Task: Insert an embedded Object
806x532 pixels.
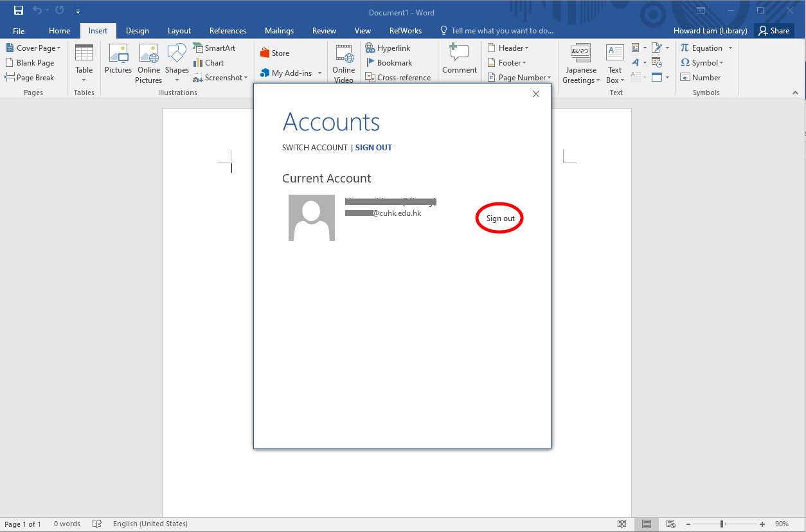Action: [660, 78]
